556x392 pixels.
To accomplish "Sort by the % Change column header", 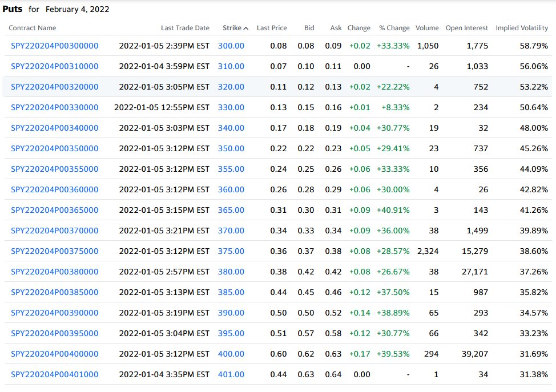I will (394, 28).
